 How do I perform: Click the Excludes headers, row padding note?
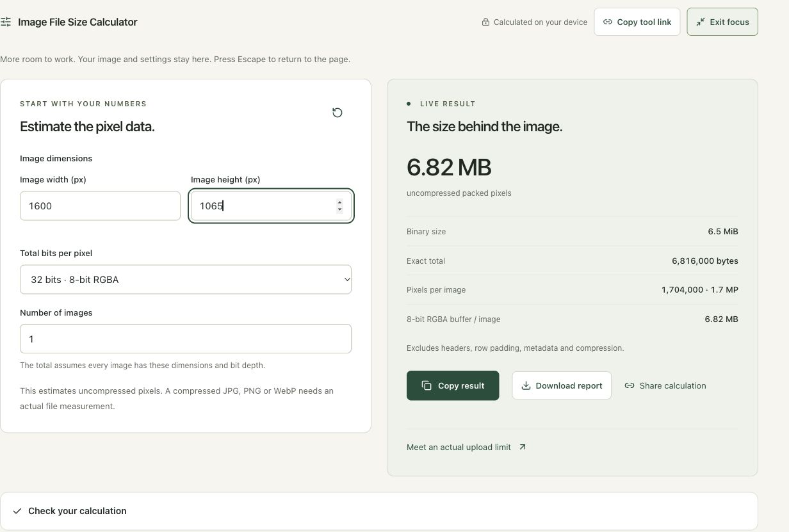(515, 348)
